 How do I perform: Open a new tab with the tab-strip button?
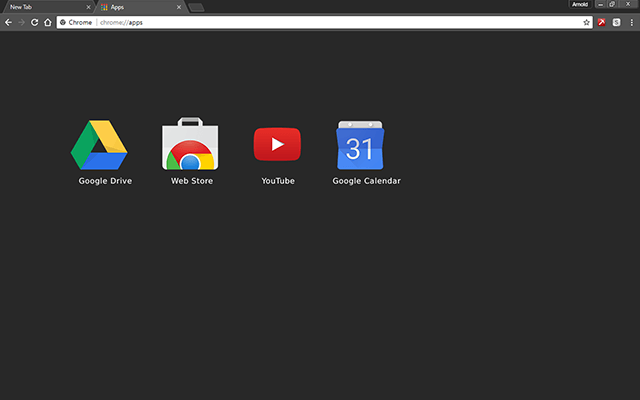click(x=197, y=8)
